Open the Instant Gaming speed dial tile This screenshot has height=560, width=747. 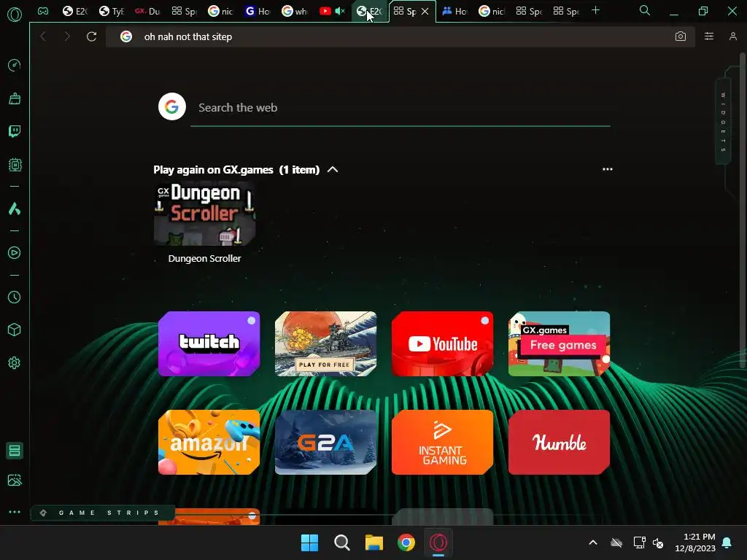pos(442,442)
